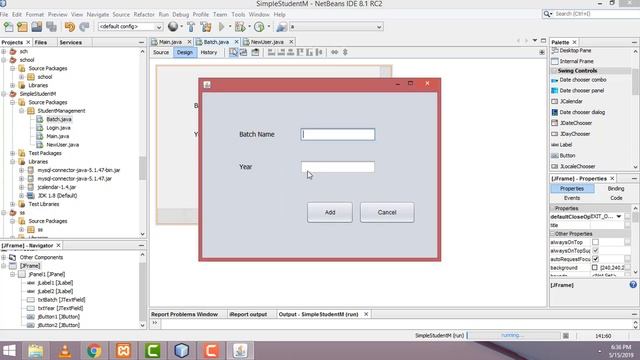Switch to the Files tab

(40, 42)
